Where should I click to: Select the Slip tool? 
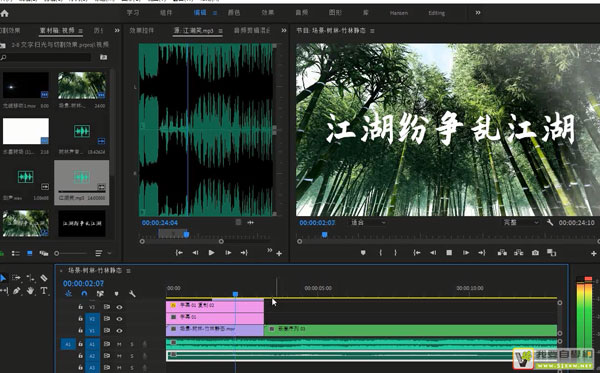[x=4, y=291]
